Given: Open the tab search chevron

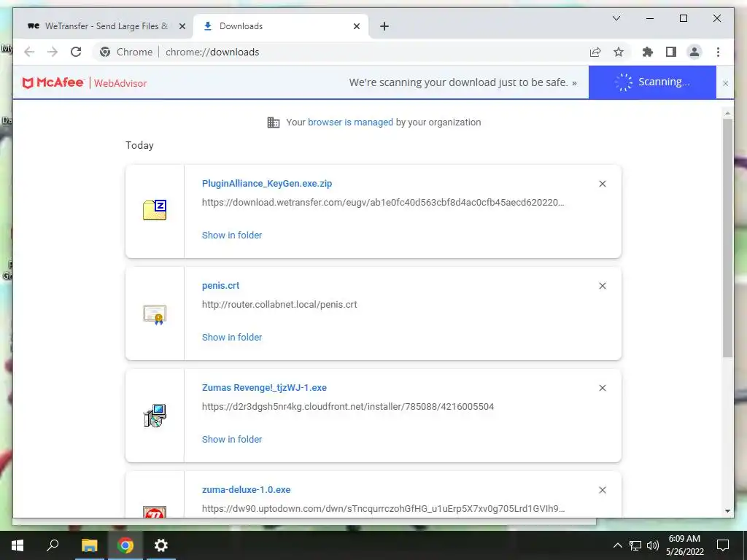Looking at the screenshot, I should (x=616, y=18).
